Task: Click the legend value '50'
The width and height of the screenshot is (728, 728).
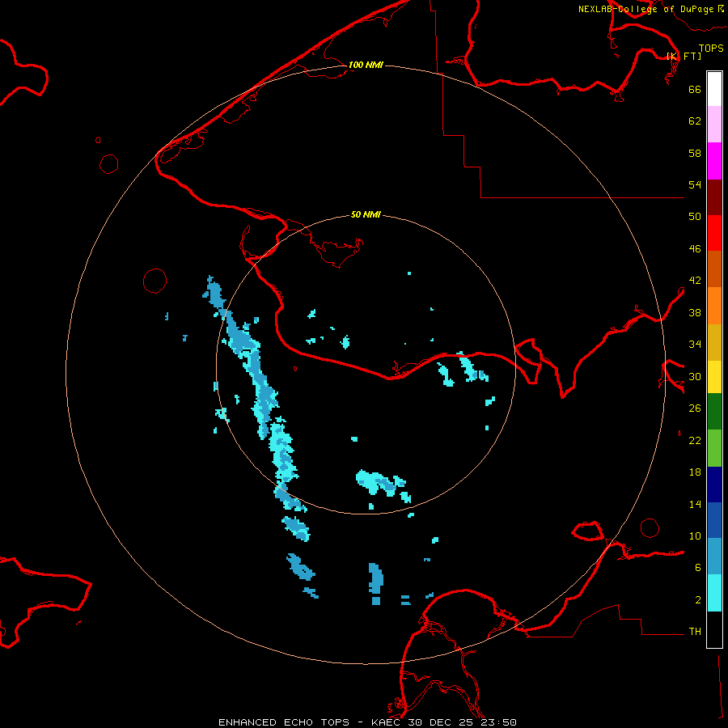Action: click(x=695, y=216)
